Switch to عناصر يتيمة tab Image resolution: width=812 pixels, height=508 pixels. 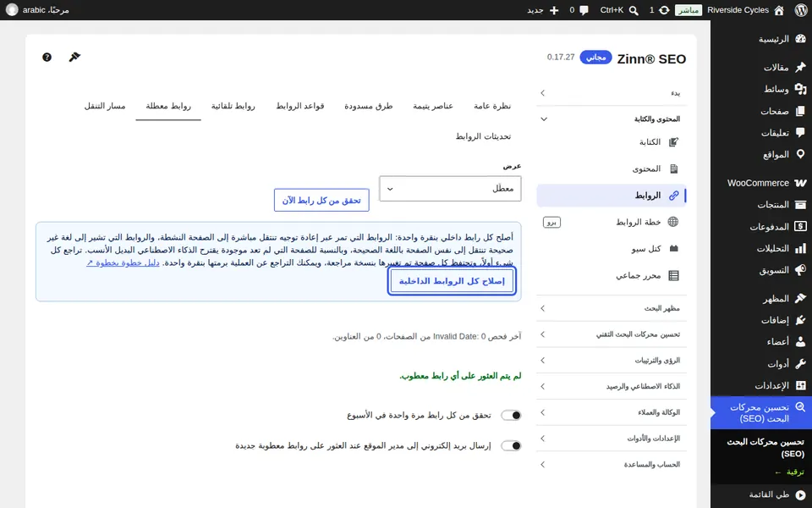point(433,106)
